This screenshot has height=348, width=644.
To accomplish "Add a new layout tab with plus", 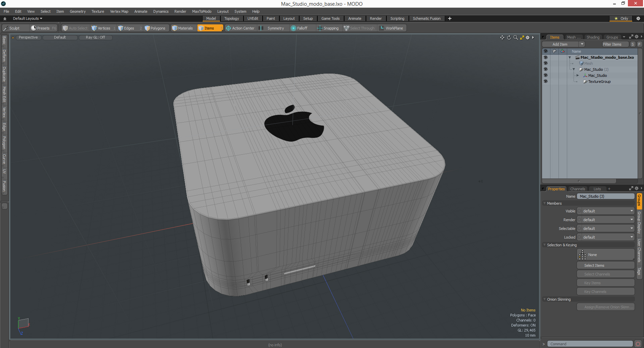I will 450,18.
